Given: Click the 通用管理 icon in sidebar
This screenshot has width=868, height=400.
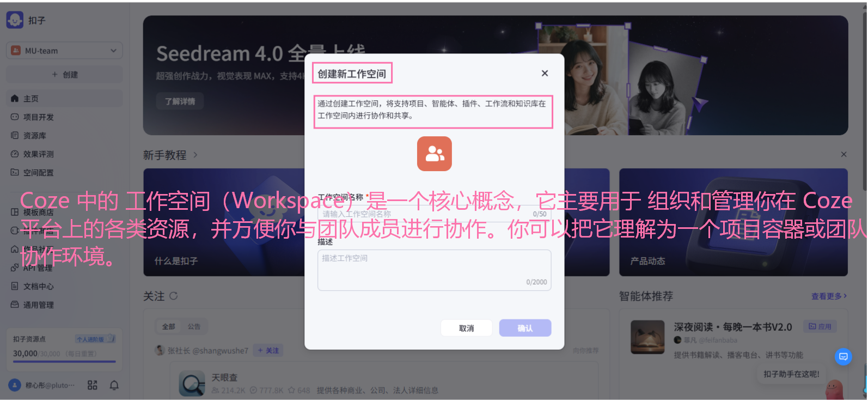Looking at the screenshot, I should pyautogui.click(x=15, y=305).
